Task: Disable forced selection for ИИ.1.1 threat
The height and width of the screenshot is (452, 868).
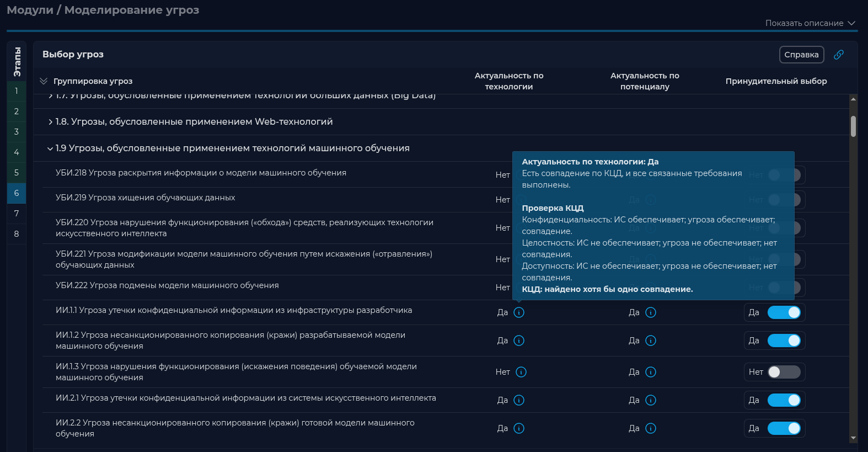Action: click(784, 312)
